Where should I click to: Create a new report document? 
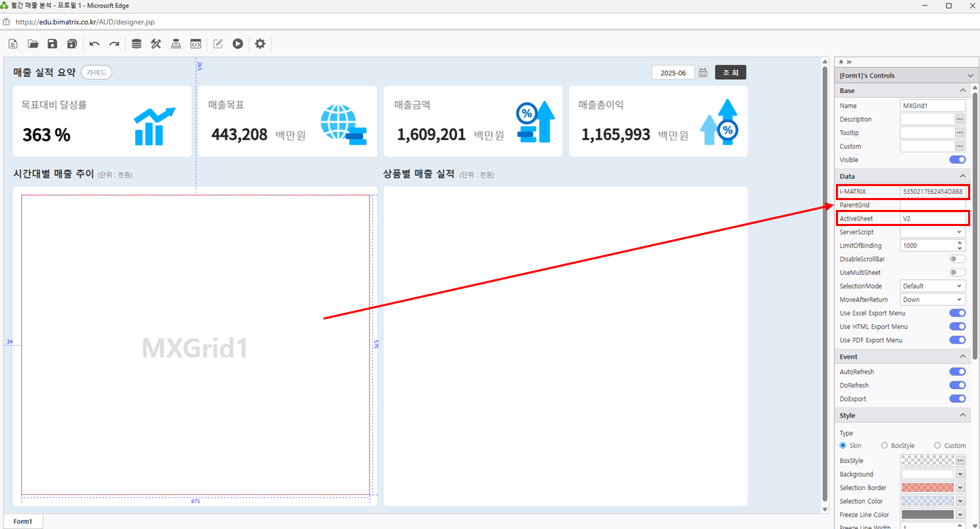[13, 44]
